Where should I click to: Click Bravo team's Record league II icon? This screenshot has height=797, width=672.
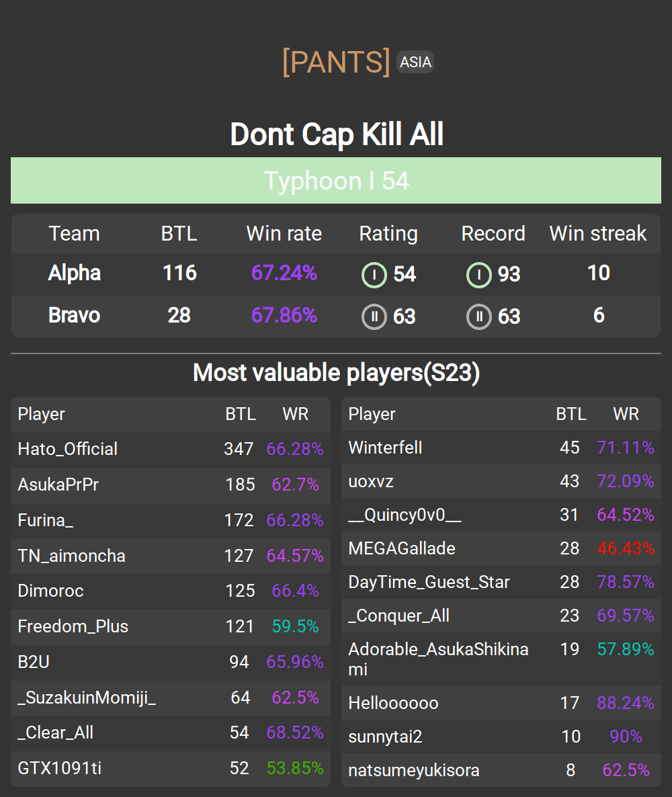(x=479, y=317)
